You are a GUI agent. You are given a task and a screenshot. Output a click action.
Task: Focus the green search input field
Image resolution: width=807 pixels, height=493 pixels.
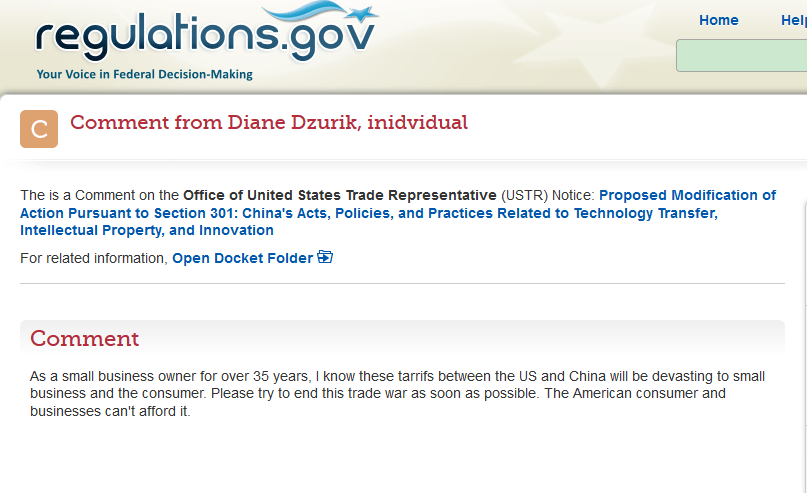(x=742, y=55)
